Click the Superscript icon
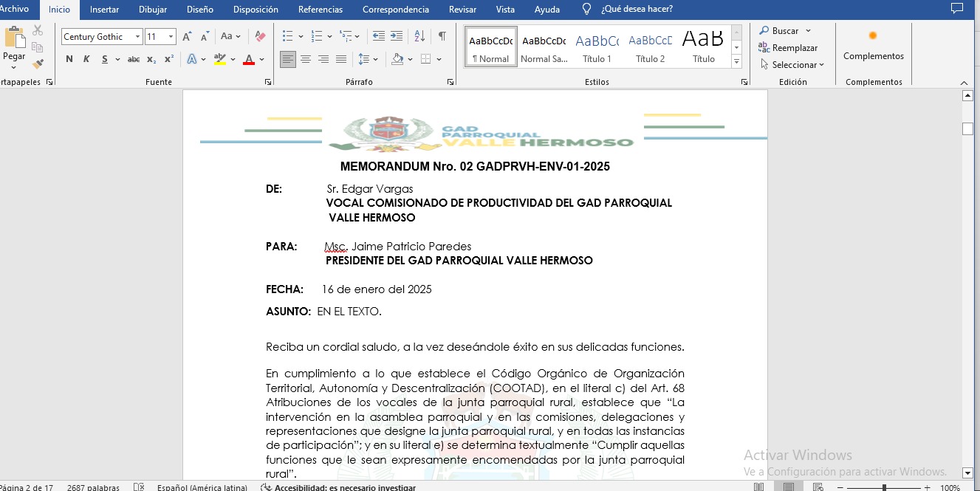 coord(169,59)
